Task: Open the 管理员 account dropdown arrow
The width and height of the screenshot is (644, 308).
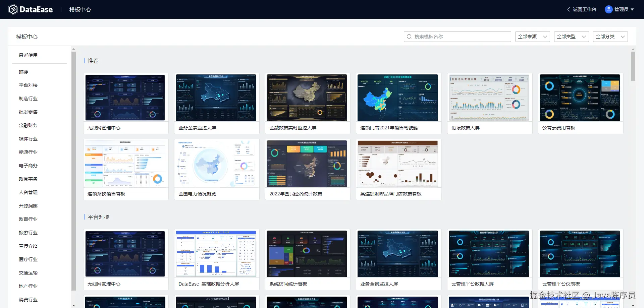Action: tap(632, 9)
